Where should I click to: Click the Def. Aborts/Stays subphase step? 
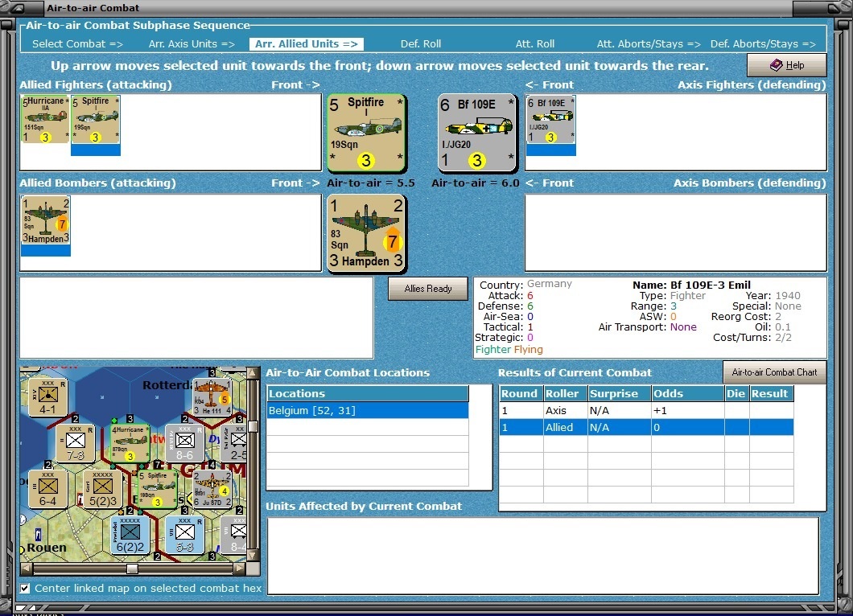(763, 43)
